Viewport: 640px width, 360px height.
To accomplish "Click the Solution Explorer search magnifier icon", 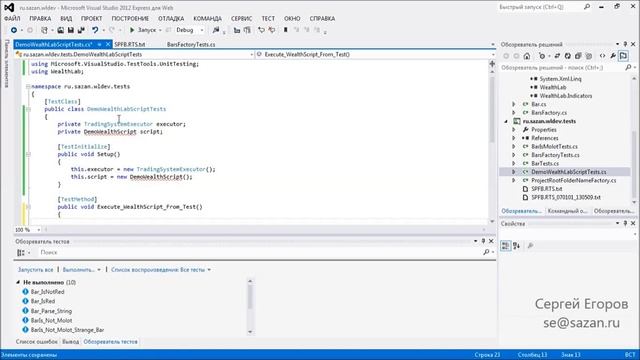I will (628, 67).
